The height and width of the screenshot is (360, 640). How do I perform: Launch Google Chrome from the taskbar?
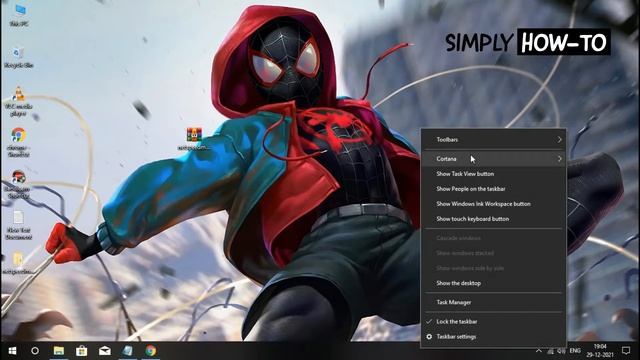[151, 351]
